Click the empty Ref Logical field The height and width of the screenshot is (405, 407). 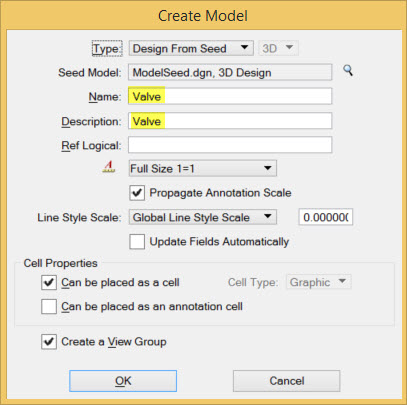230,145
